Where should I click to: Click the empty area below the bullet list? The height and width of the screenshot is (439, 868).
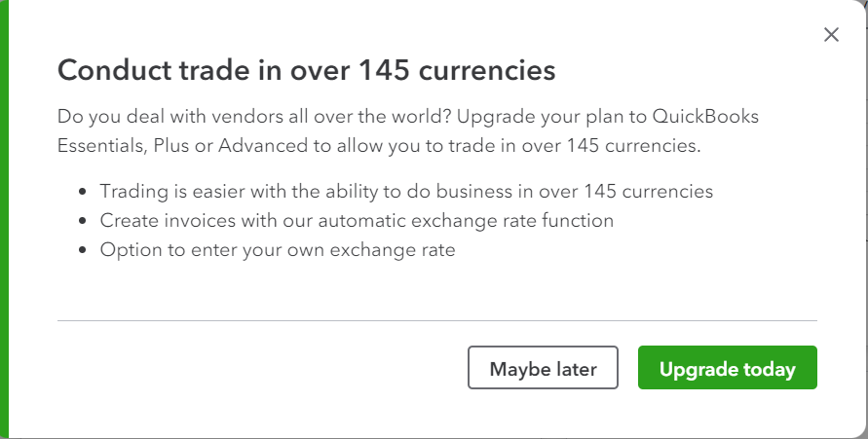point(436,290)
